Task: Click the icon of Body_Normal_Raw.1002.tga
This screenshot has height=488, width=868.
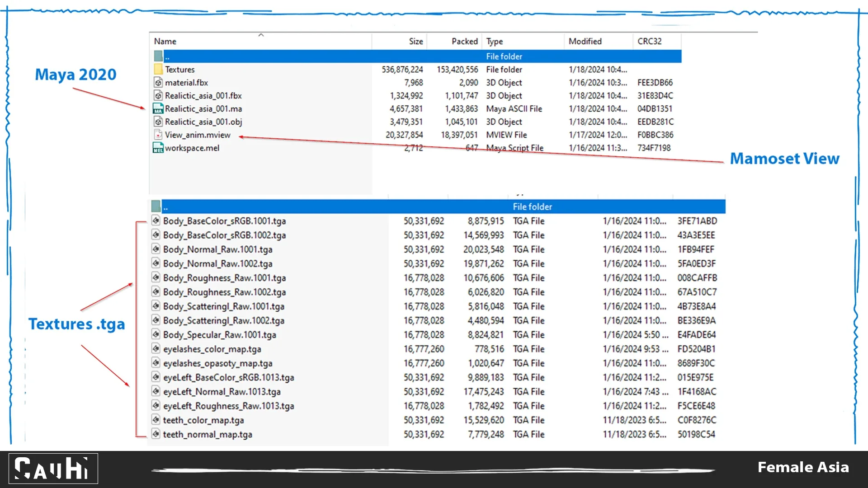Action: [156, 263]
